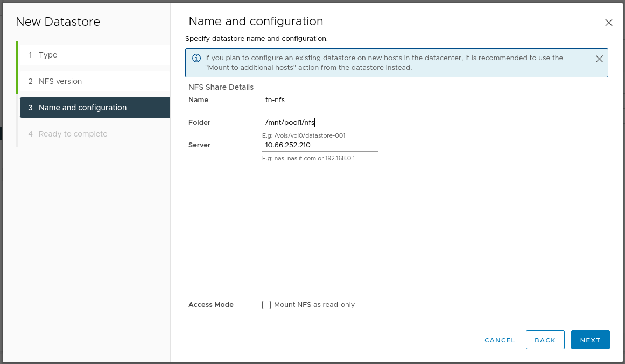Image resolution: width=625 pixels, height=364 pixels.
Task: Click the Access Mode label
Action: tap(211, 305)
